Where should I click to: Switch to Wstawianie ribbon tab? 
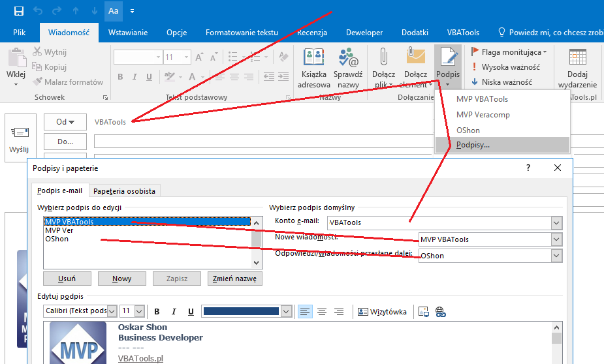(x=128, y=33)
